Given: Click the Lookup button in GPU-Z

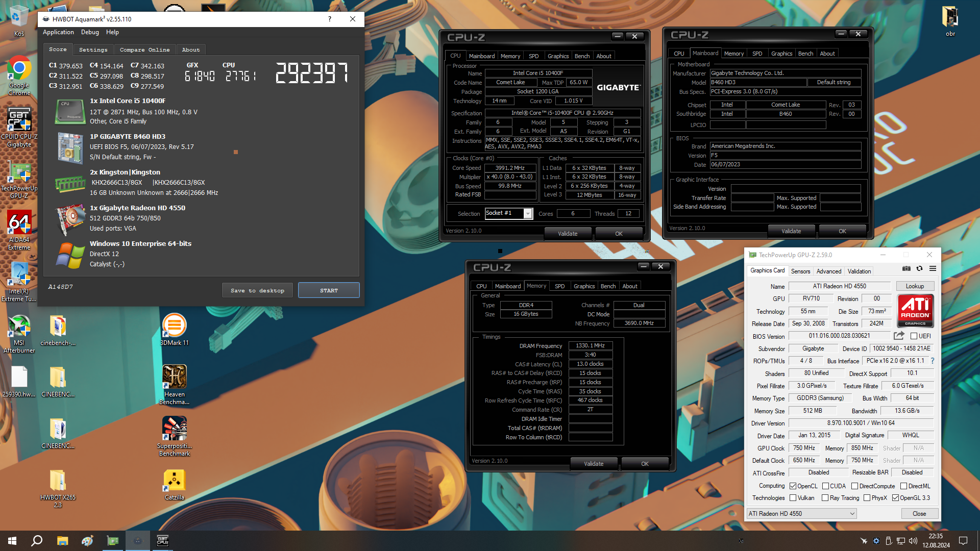Looking at the screenshot, I should tap(915, 286).
